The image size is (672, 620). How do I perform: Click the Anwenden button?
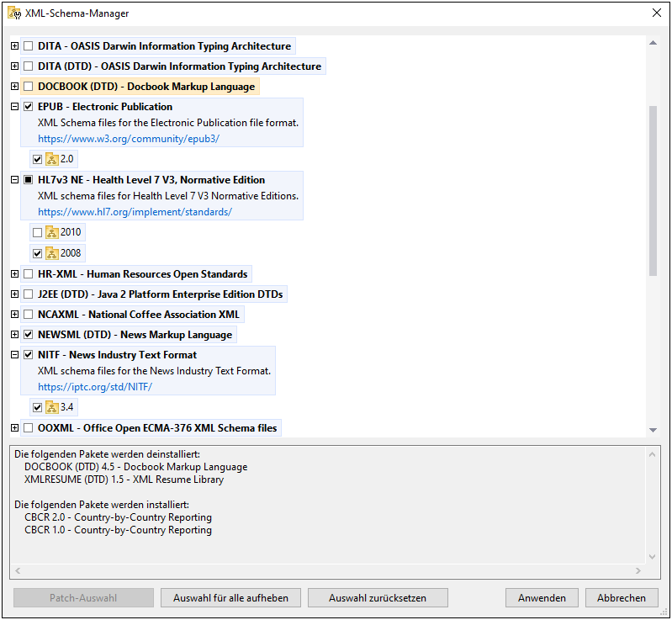[542, 598]
